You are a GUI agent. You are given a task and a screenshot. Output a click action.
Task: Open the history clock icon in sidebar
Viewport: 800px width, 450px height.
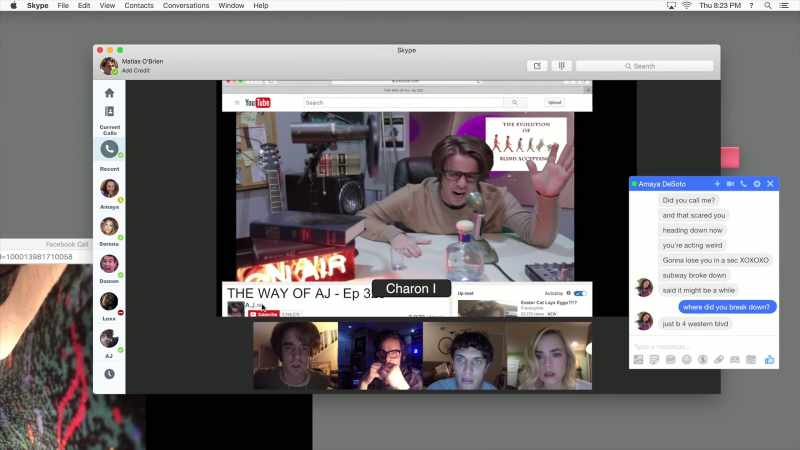click(109, 374)
